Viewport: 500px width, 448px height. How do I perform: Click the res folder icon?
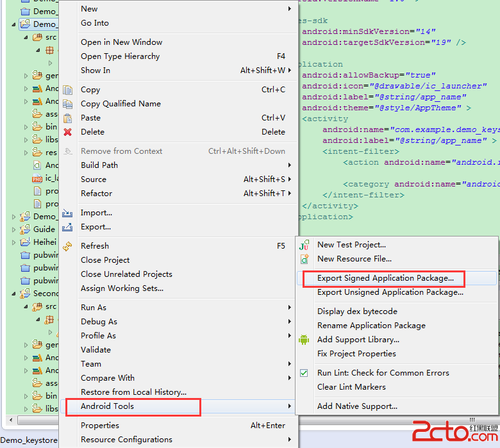(37, 153)
